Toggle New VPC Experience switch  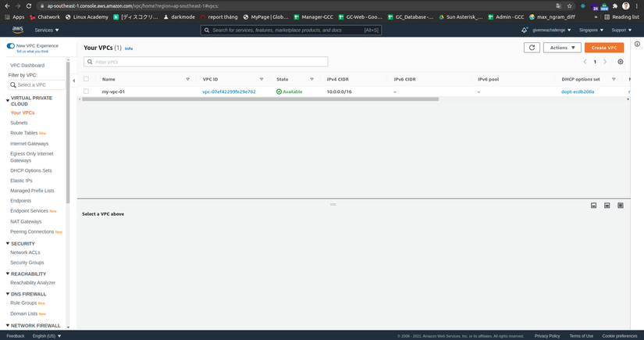(11, 45)
